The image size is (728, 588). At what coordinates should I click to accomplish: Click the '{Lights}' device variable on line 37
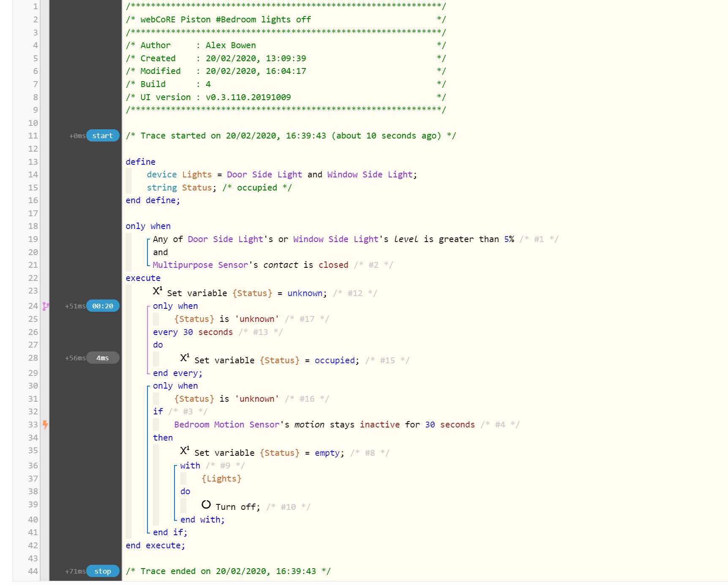(221, 479)
